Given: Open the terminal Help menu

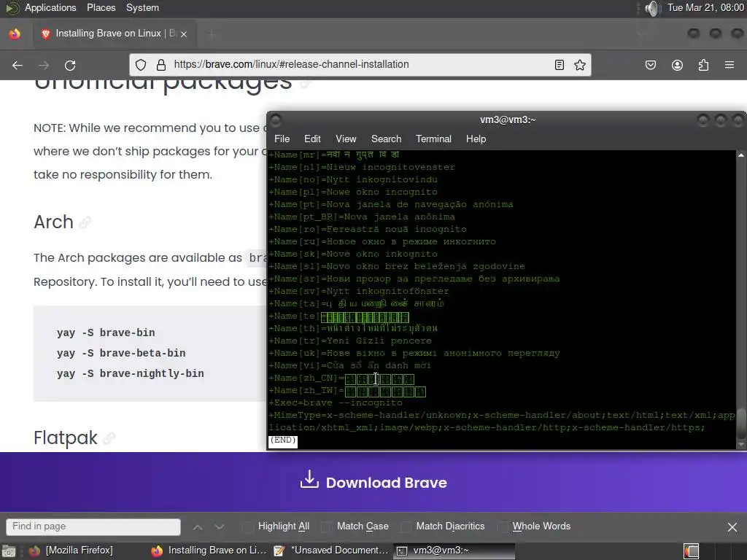Looking at the screenshot, I should click(476, 139).
